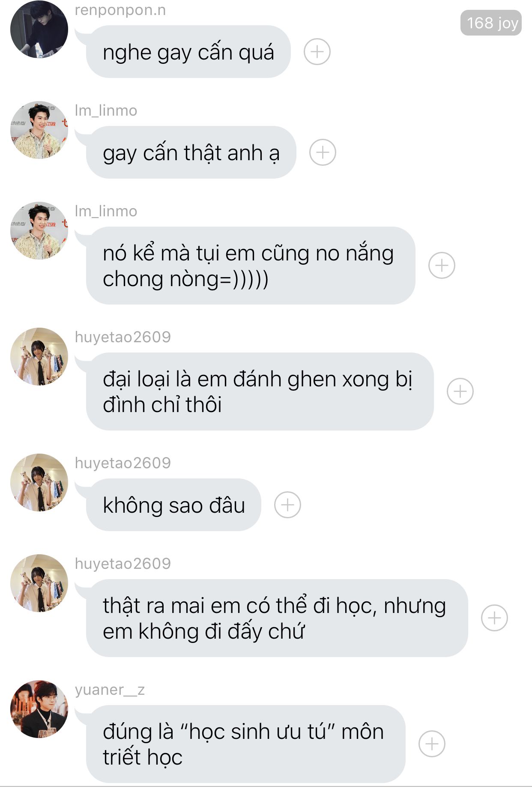Open huyetao2609 avatar beside "không sao đâu"
532x789 pixels.
(x=39, y=482)
